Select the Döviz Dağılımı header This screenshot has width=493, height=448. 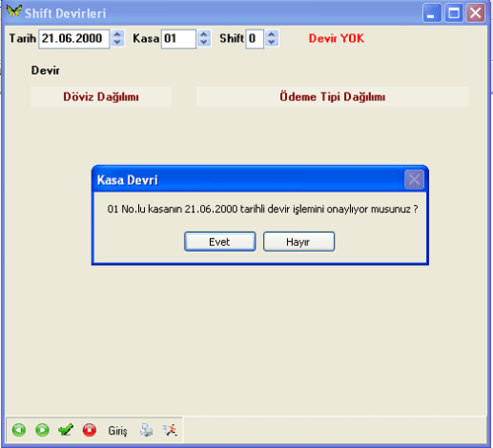[x=101, y=97]
